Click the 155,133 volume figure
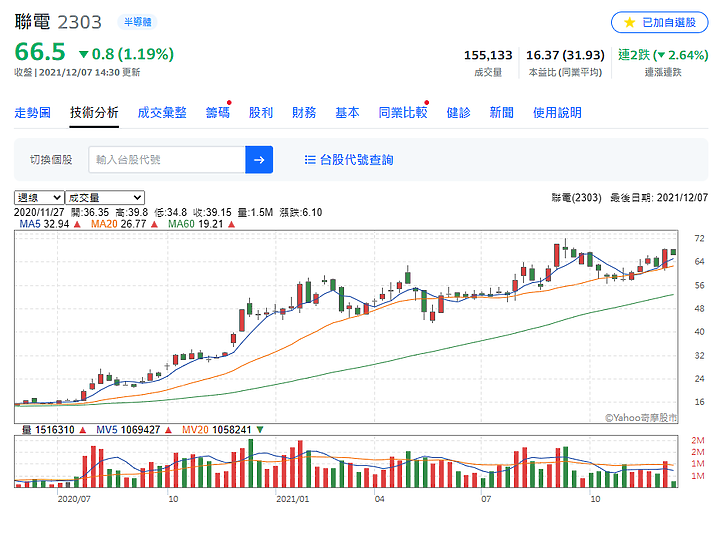Screen dimensions: 720x539 [x=488, y=55]
